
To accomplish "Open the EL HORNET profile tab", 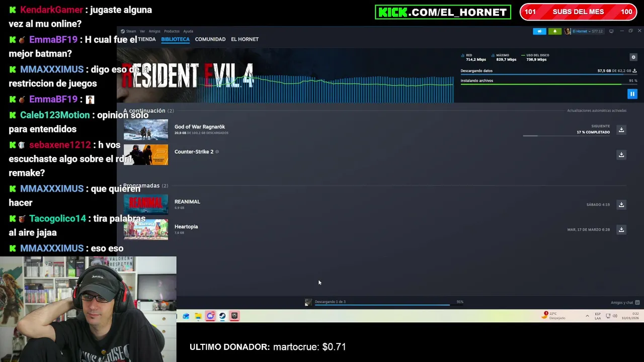I will 245,39.
